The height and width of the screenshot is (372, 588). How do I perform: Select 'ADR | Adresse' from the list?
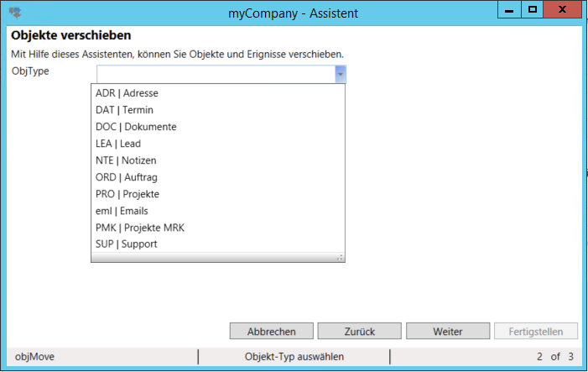pyautogui.click(x=127, y=93)
